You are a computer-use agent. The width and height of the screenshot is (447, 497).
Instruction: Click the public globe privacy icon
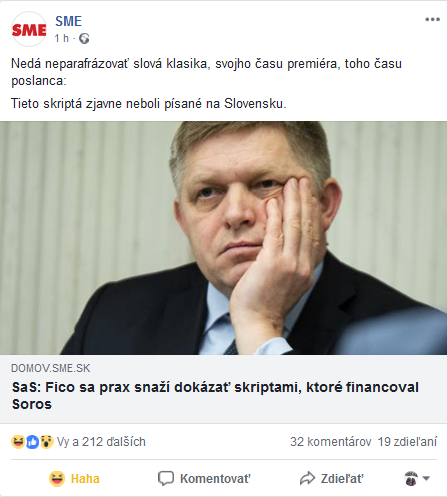[84, 39]
